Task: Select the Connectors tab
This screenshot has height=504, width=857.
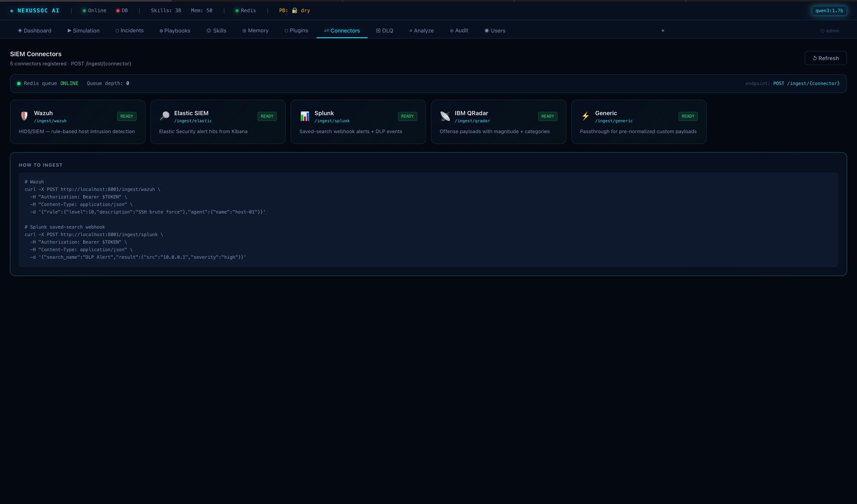Action: (x=342, y=31)
